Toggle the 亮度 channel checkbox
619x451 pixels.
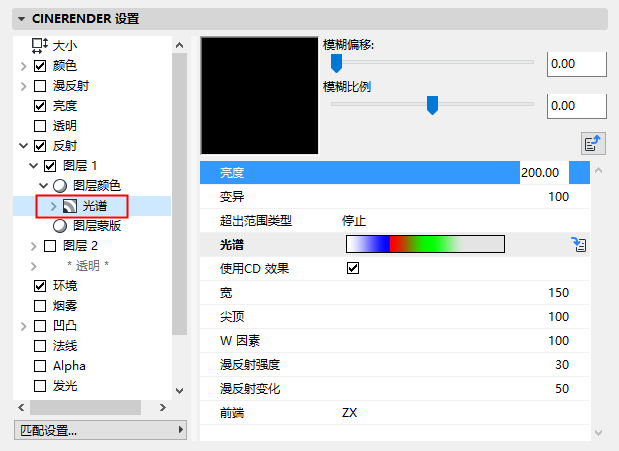(40, 106)
